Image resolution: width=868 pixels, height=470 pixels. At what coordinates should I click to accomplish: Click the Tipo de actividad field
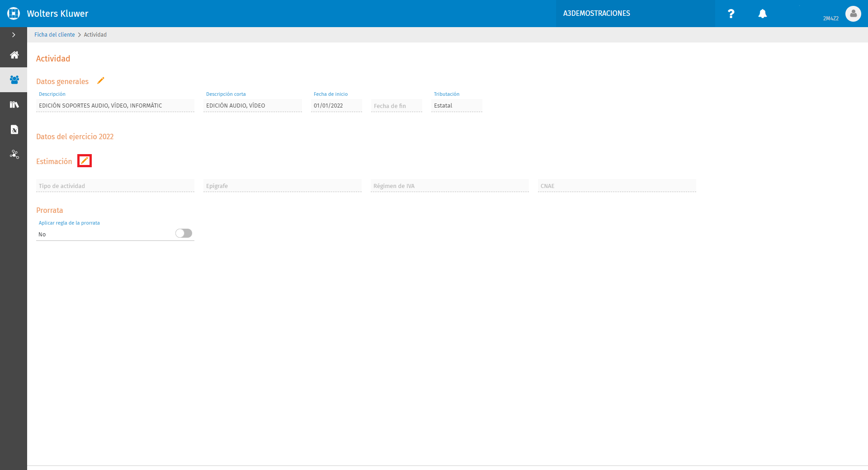(115, 186)
